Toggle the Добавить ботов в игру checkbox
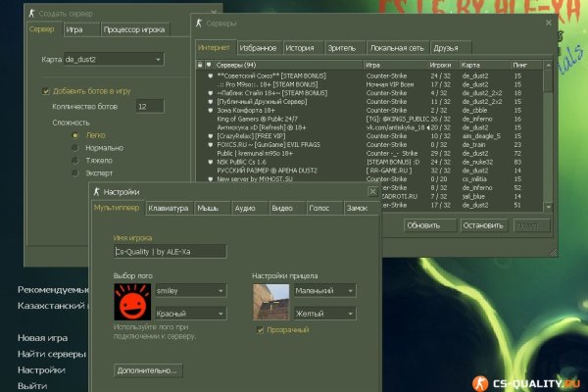 (x=45, y=90)
